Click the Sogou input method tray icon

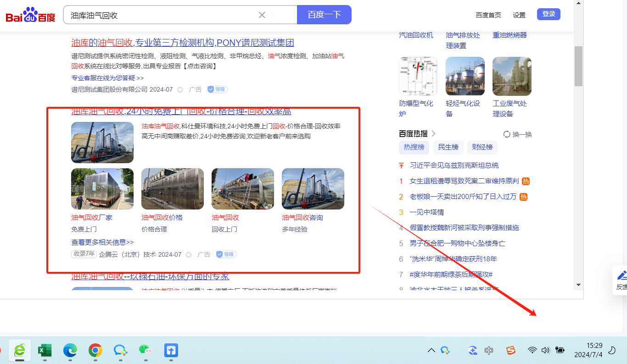511,350
